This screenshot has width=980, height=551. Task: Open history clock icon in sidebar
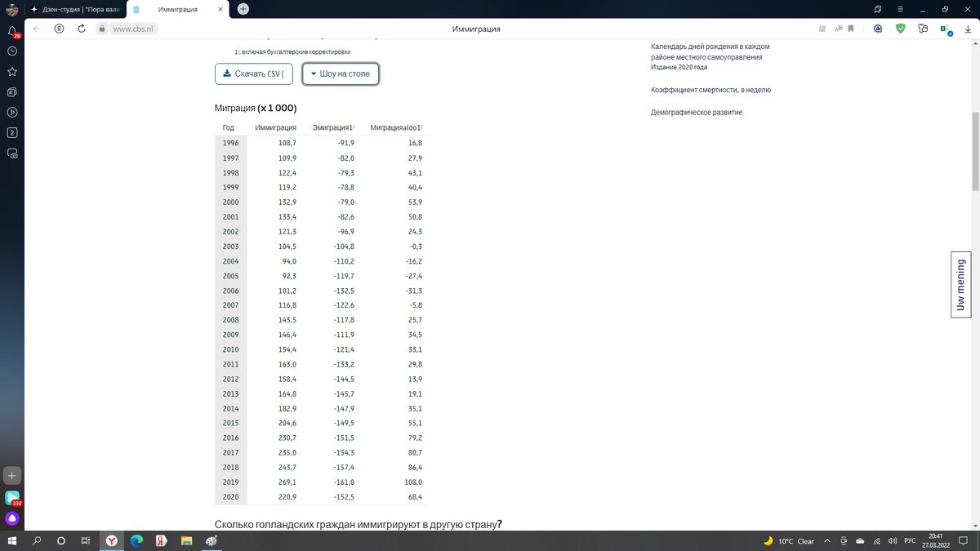[12, 51]
